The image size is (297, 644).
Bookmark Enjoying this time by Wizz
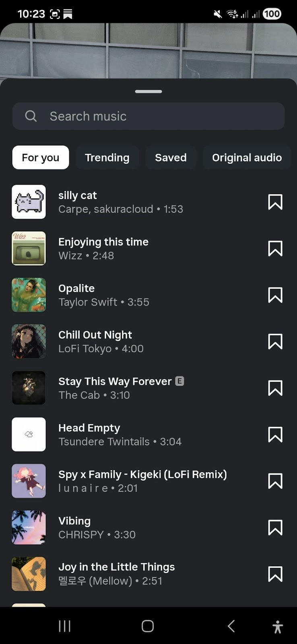coord(275,249)
